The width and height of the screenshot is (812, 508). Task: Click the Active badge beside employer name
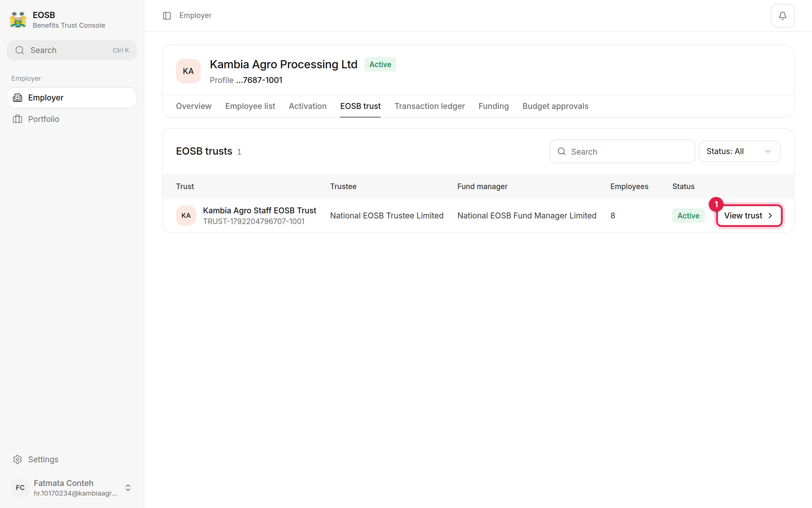pyautogui.click(x=380, y=65)
